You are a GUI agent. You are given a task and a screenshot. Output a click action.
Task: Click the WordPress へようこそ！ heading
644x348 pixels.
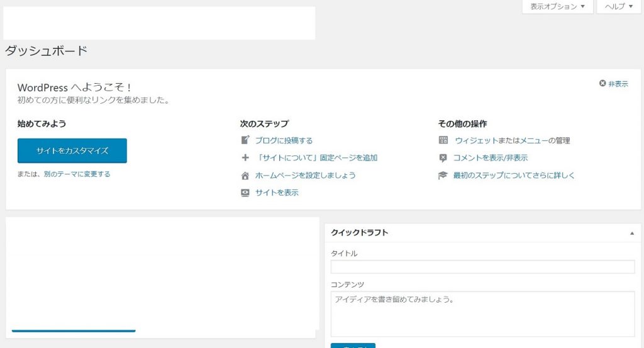74,87
